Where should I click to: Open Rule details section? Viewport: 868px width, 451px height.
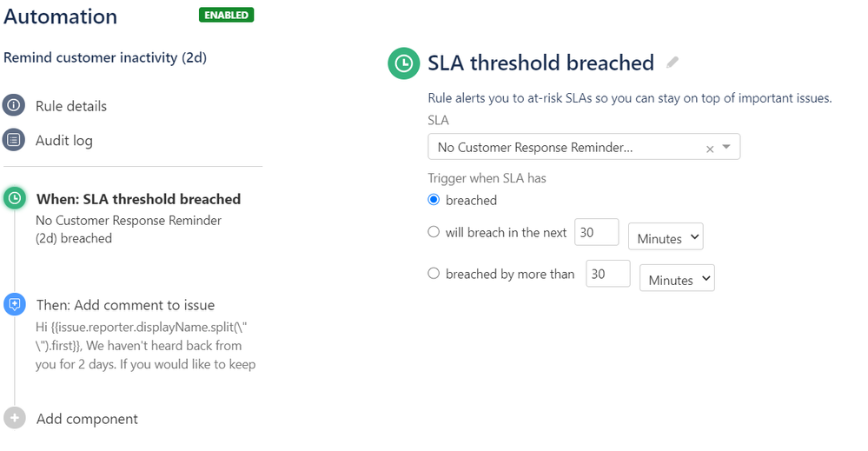(71, 106)
